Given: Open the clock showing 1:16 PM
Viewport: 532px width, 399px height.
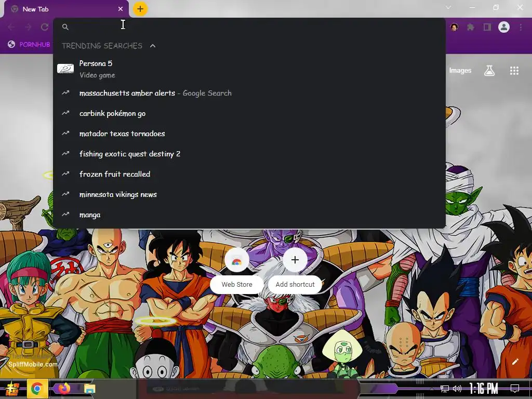Looking at the screenshot, I should coord(484,389).
